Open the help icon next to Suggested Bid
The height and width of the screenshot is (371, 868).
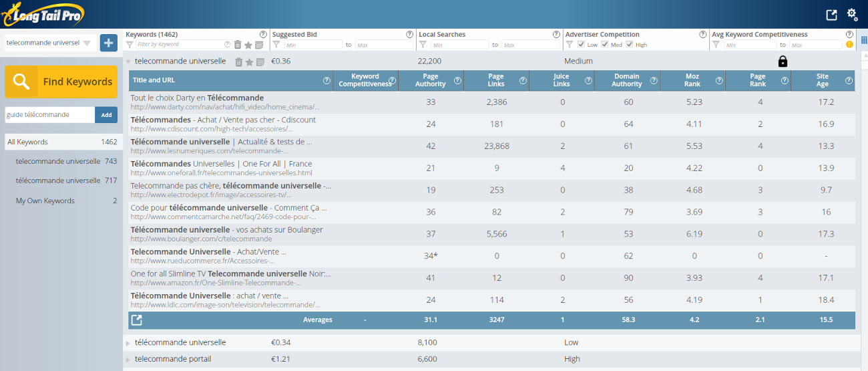coord(409,35)
